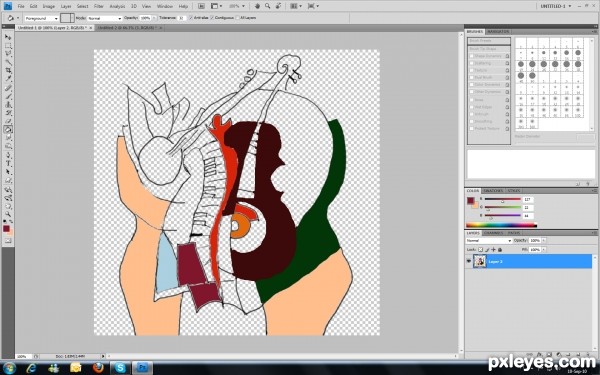Viewport: 600px width, 375px height.
Task: Switch to the Channels tab
Action: point(494,233)
